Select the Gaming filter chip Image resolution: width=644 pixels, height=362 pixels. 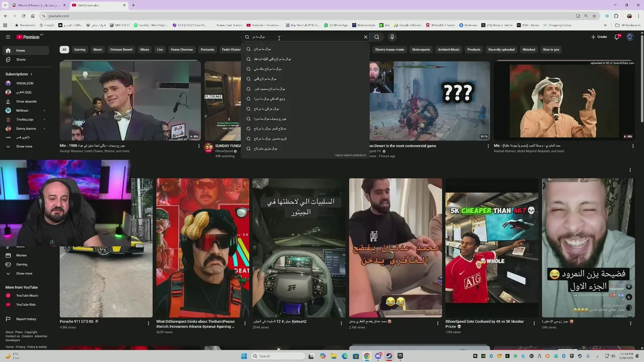pos(80,49)
